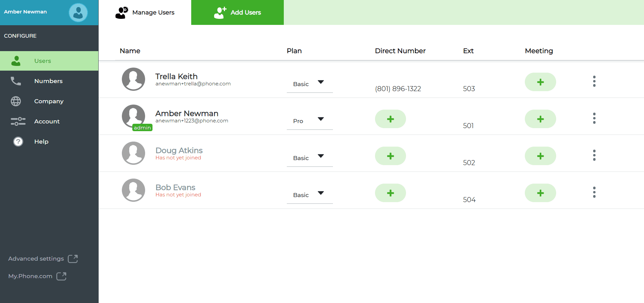The height and width of the screenshot is (303, 644).
Task: Click the Numbers phone handset icon
Action: [x=16, y=81]
